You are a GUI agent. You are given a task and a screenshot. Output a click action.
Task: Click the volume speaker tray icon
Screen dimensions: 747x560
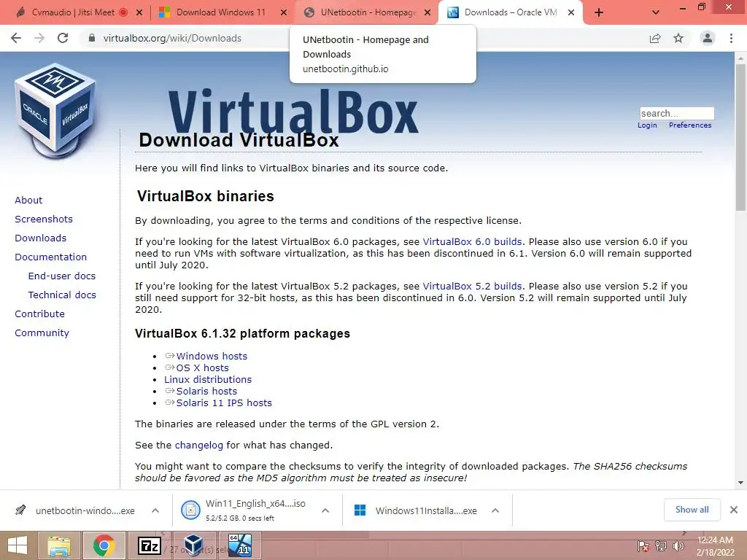pos(678,546)
